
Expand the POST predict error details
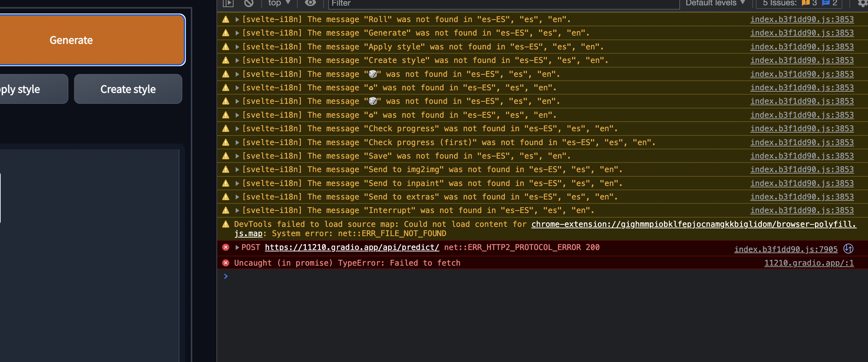coord(236,247)
